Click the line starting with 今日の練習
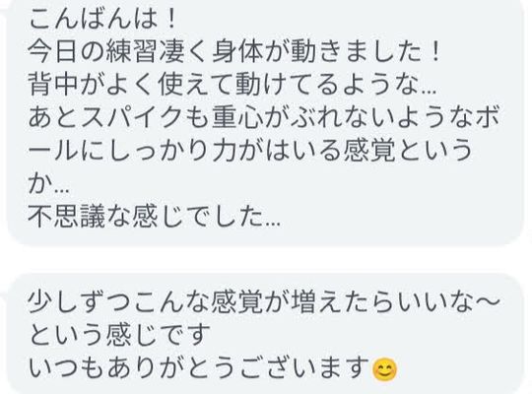 point(234,52)
